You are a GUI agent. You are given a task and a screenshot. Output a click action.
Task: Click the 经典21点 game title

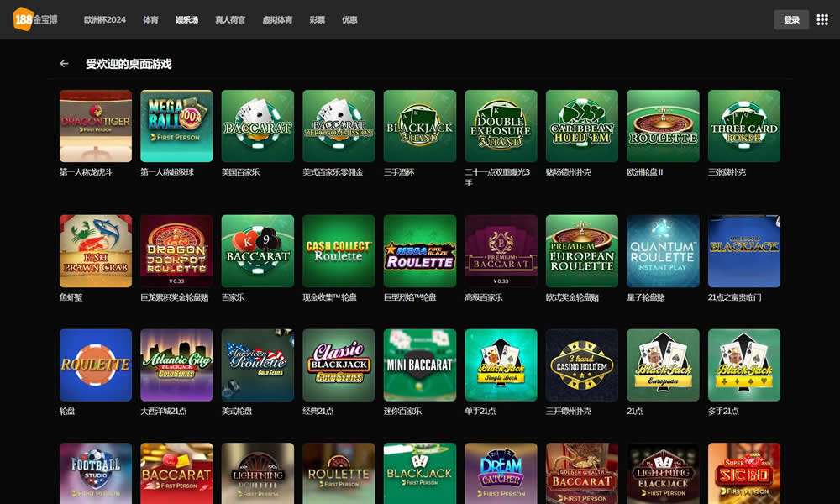point(318,412)
